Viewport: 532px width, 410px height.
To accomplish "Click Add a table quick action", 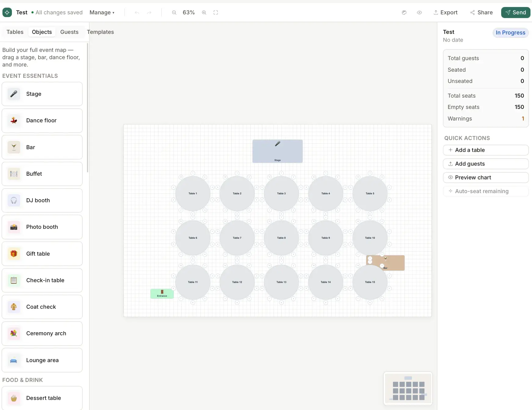I will 486,150.
